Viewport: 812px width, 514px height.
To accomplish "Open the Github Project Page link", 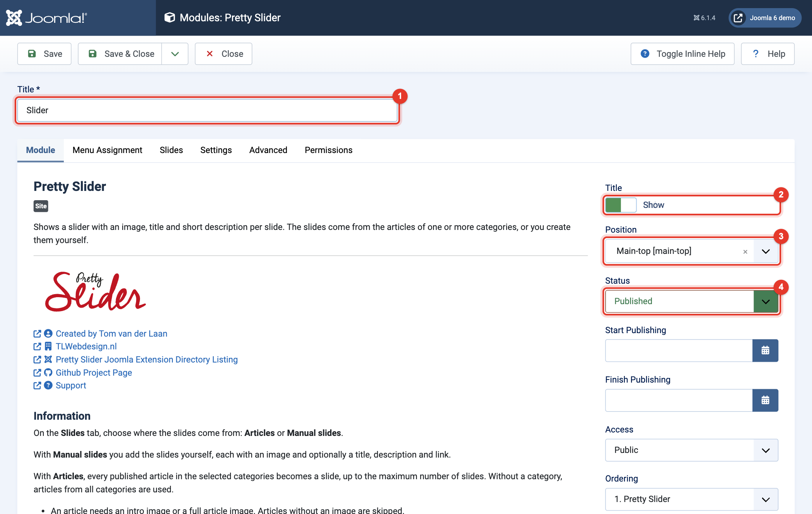I will click(x=94, y=373).
